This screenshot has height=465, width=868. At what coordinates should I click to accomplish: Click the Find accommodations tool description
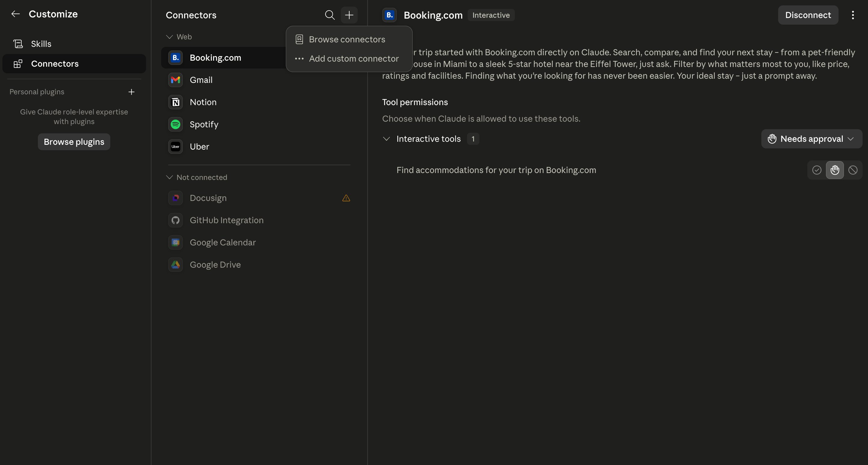pyautogui.click(x=496, y=170)
